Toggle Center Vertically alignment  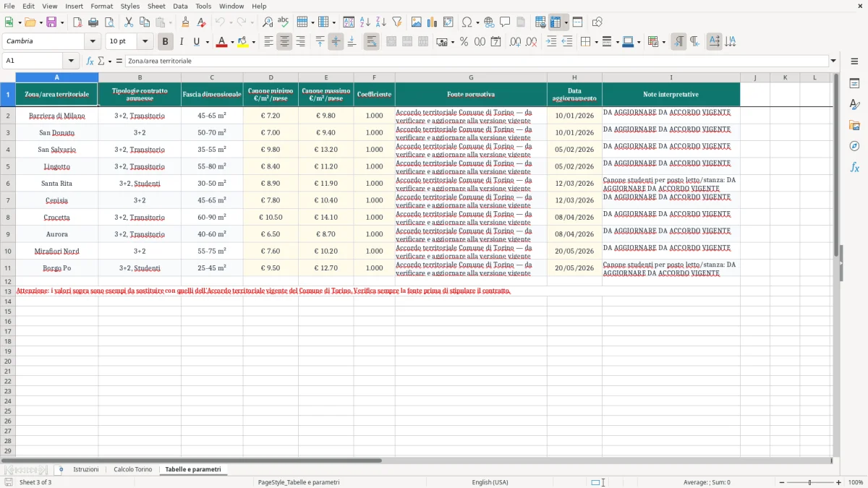336,42
